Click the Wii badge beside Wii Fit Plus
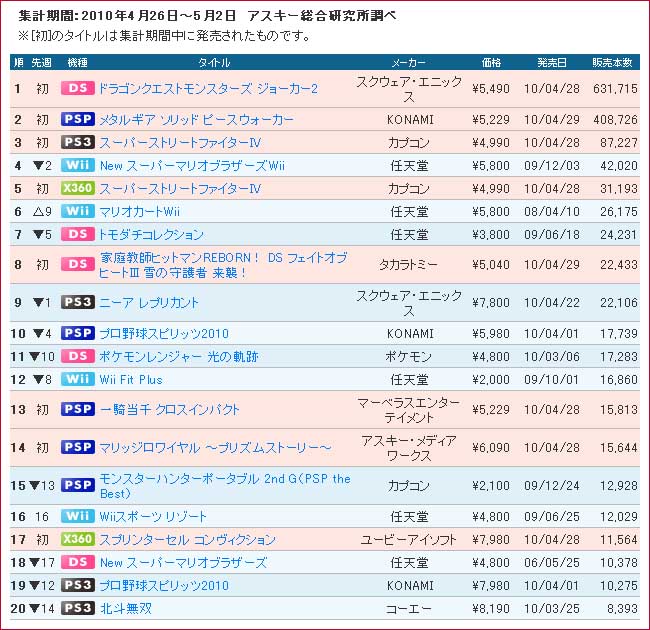The width and height of the screenshot is (650, 630). pos(78,379)
